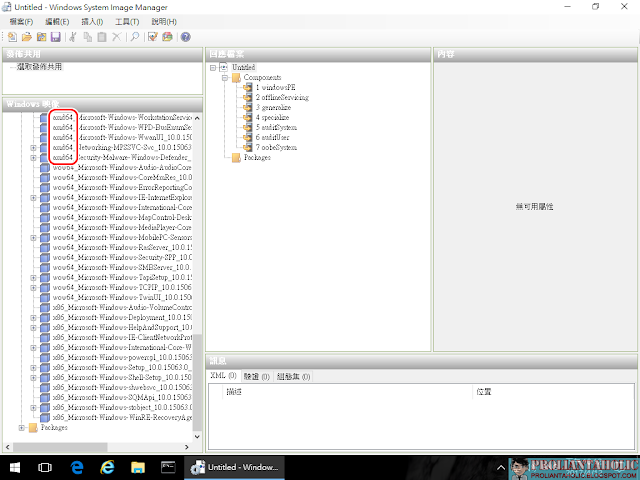Viewport: 640px width, 480px height.
Task: Click Windows image horizontal scrollbar right arrow
Action: point(187,447)
